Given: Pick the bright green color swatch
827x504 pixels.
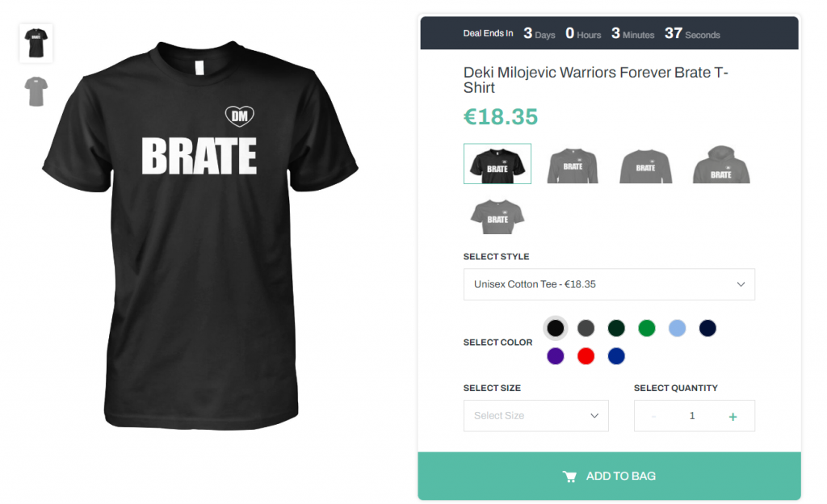Looking at the screenshot, I should [x=646, y=328].
